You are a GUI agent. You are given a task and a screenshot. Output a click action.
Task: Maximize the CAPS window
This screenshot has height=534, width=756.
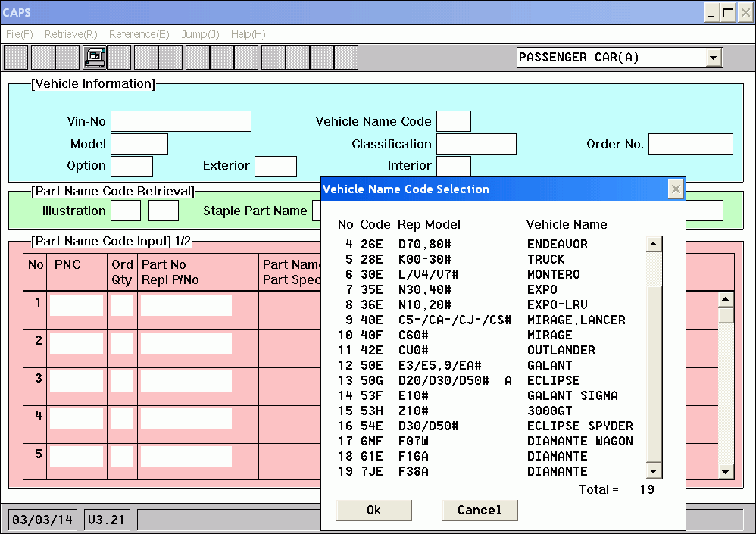click(x=729, y=13)
